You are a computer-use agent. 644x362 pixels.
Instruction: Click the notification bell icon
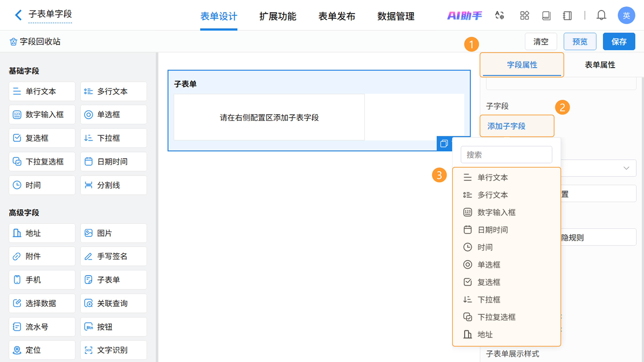pyautogui.click(x=601, y=15)
